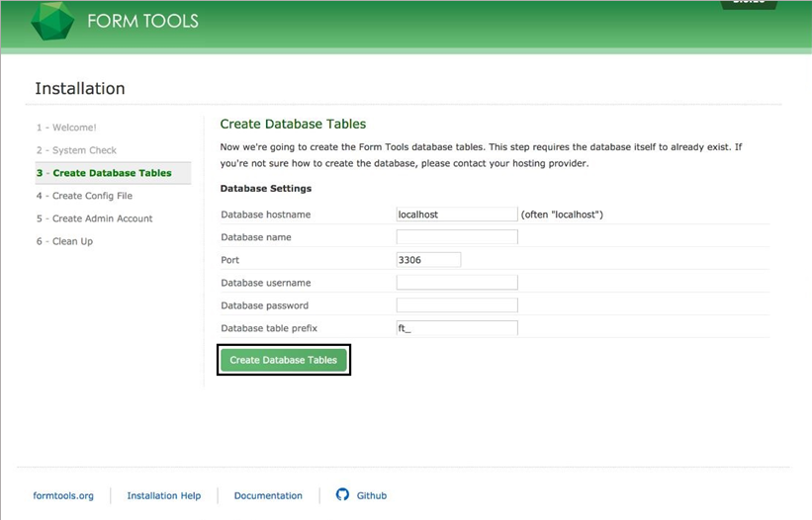Click the 'Database password' label
812x520 pixels.
coord(265,305)
